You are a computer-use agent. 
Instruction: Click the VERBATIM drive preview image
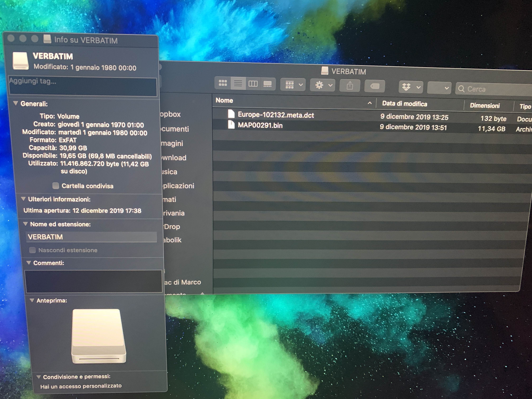[99, 336]
